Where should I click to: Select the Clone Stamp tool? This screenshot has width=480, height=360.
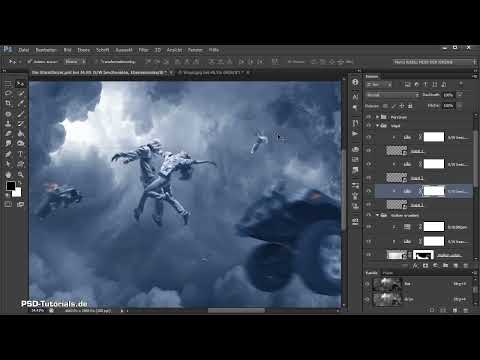coord(8,124)
